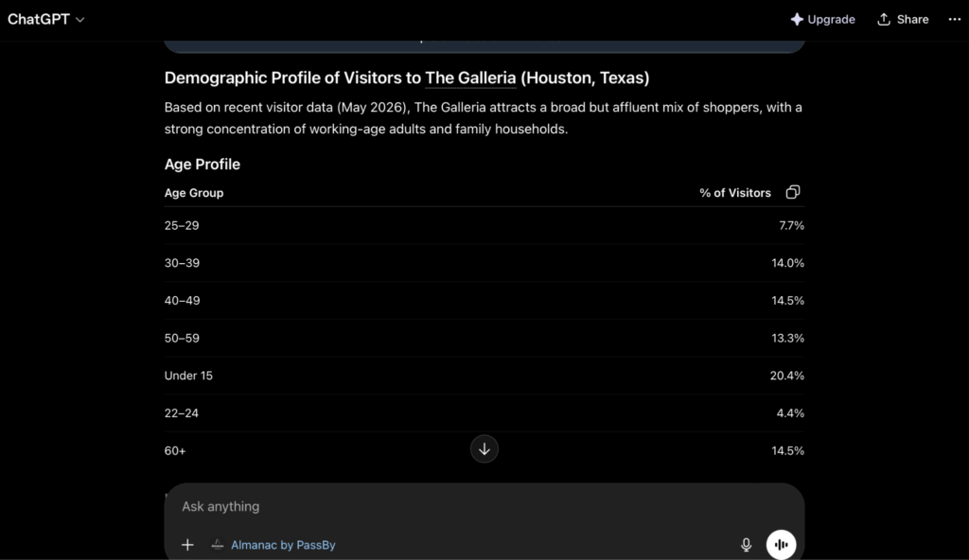Select the 50–59 age group cell

(182, 338)
